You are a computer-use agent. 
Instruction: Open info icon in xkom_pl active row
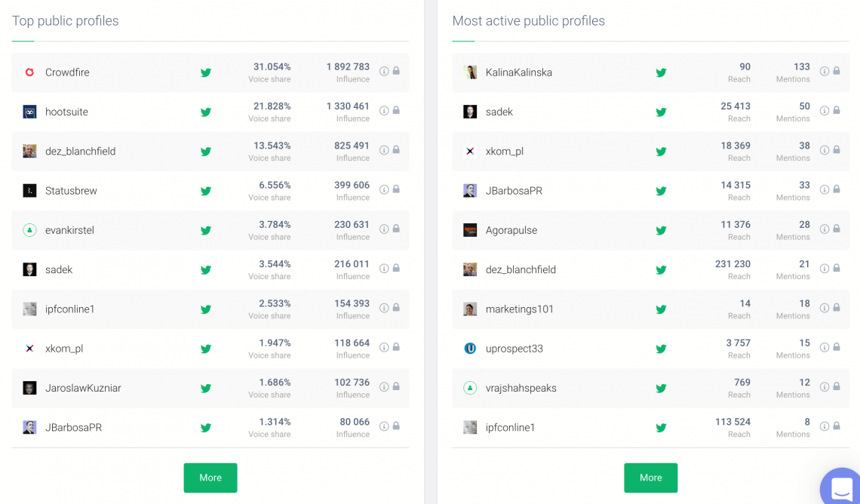coord(825,150)
